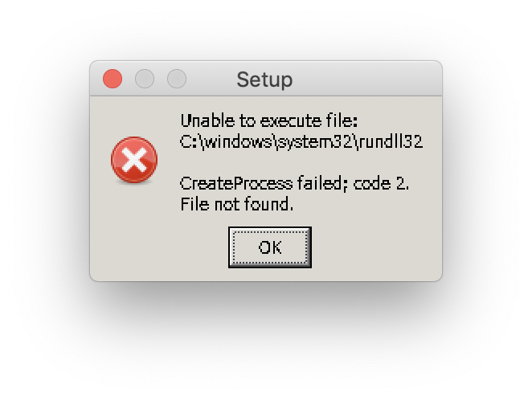
Task: Click the greyed-out minimize button in the title bar
Action: tap(145, 79)
